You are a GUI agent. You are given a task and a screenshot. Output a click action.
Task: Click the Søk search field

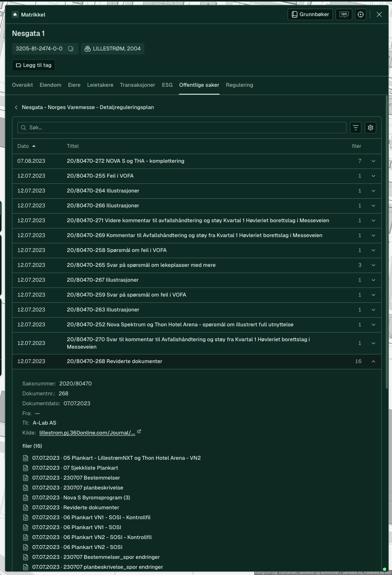(182, 128)
